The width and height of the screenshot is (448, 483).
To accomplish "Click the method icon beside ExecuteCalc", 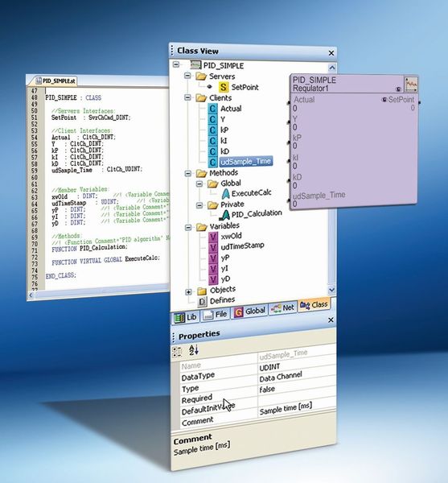I will [225, 193].
